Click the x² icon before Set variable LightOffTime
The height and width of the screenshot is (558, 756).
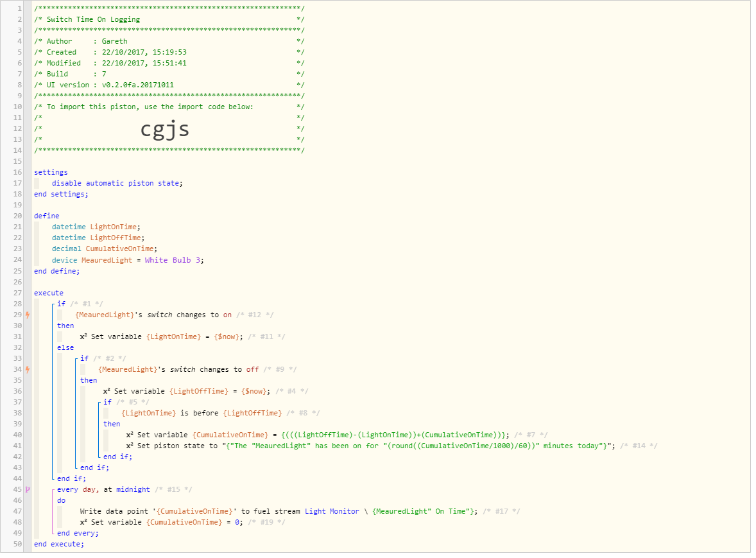[x=107, y=391]
